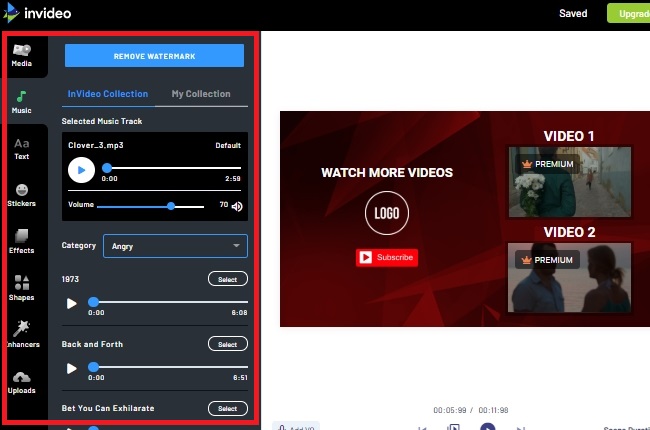
Task: Click the REMOVE WATERMARK button
Action: (154, 56)
